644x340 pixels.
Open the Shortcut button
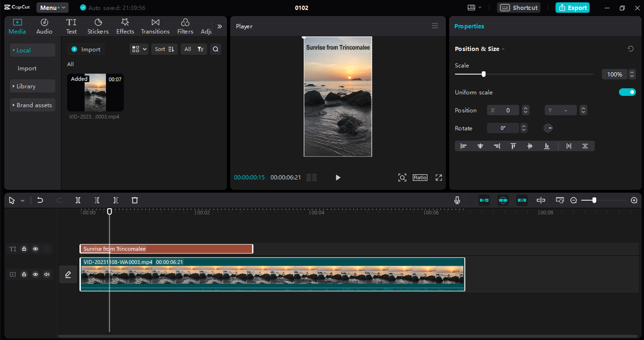tap(519, 8)
